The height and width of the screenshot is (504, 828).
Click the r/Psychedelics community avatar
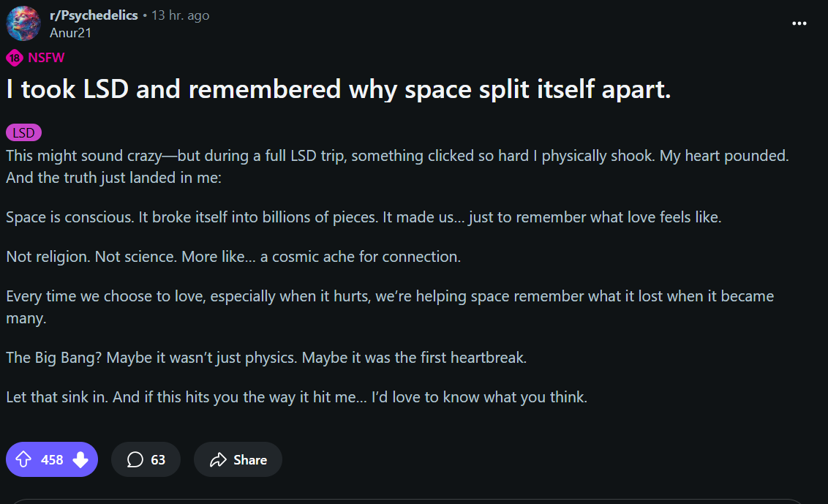pyautogui.click(x=23, y=23)
